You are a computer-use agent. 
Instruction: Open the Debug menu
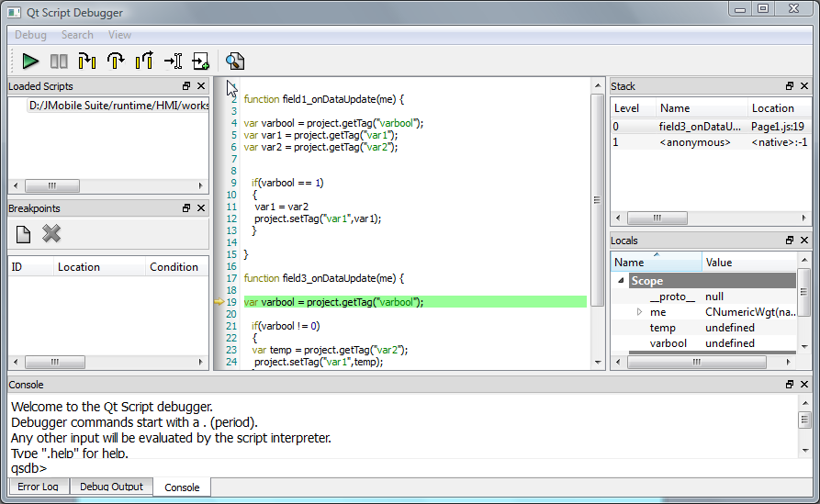click(30, 35)
